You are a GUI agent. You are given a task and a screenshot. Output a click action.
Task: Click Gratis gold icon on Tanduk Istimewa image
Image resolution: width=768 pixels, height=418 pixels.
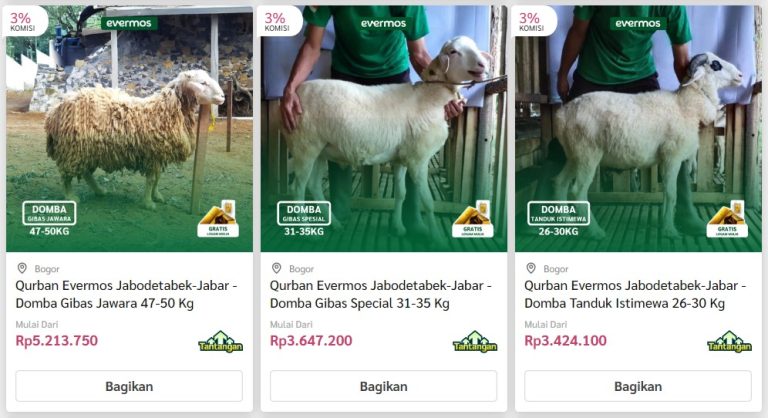[727, 219]
